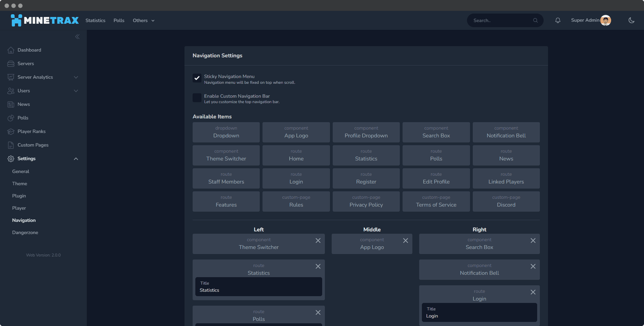Select Navigation settings item
The height and width of the screenshot is (326, 644).
[24, 220]
